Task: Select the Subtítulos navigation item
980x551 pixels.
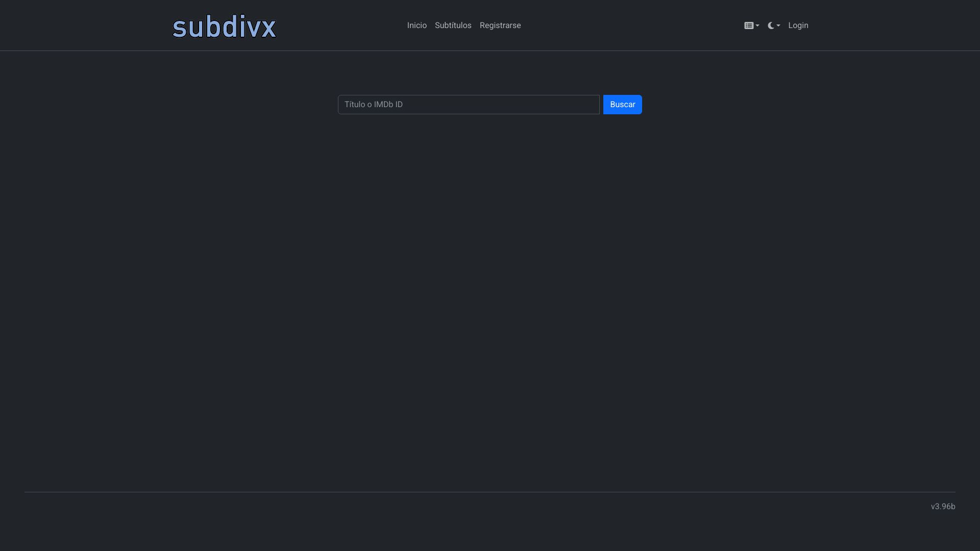Action: click(453, 26)
